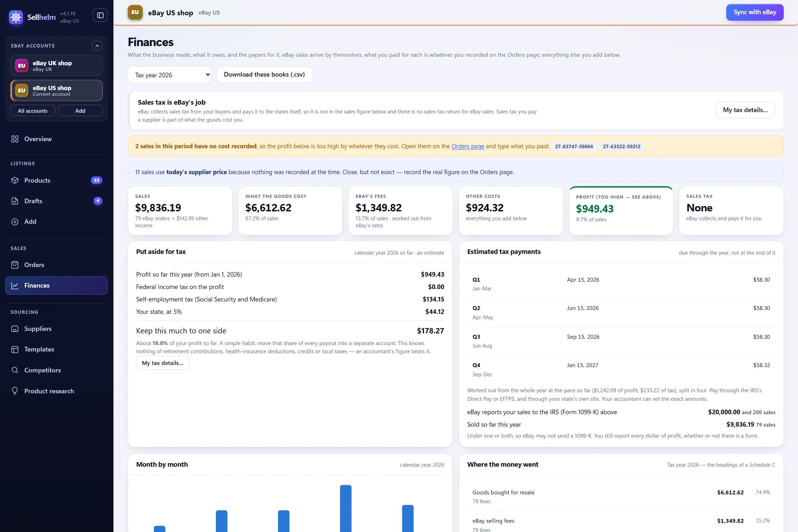Click the Add listing plus icon
The height and width of the screenshot is (532, 798).
[x=15, y=222]
